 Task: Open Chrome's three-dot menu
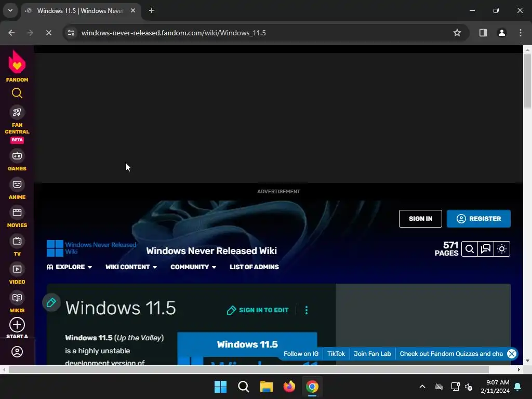point(521,33)
